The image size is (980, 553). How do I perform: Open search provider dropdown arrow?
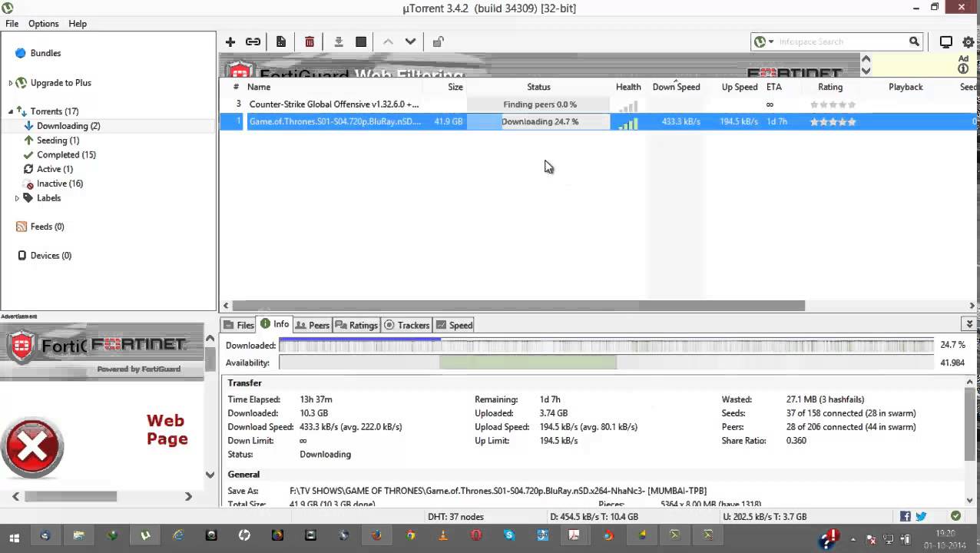(771, 42)
